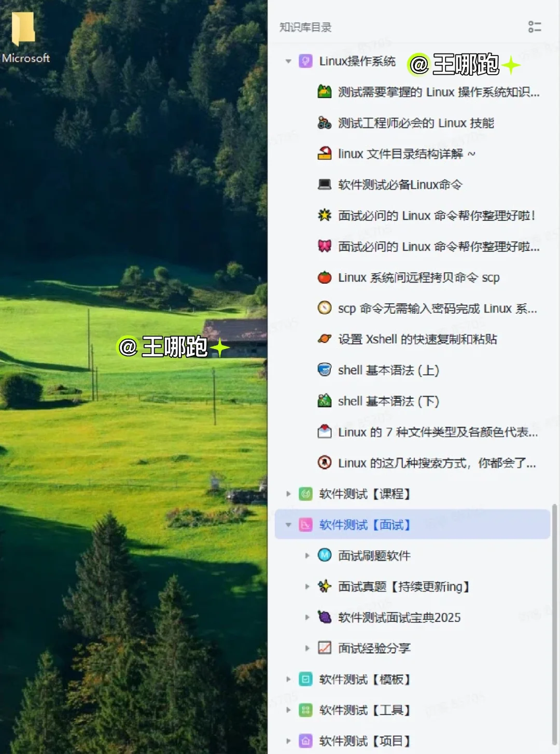
Task: Click the pink bow icon on second 面试必问 entry
Action: pos(324,246)
